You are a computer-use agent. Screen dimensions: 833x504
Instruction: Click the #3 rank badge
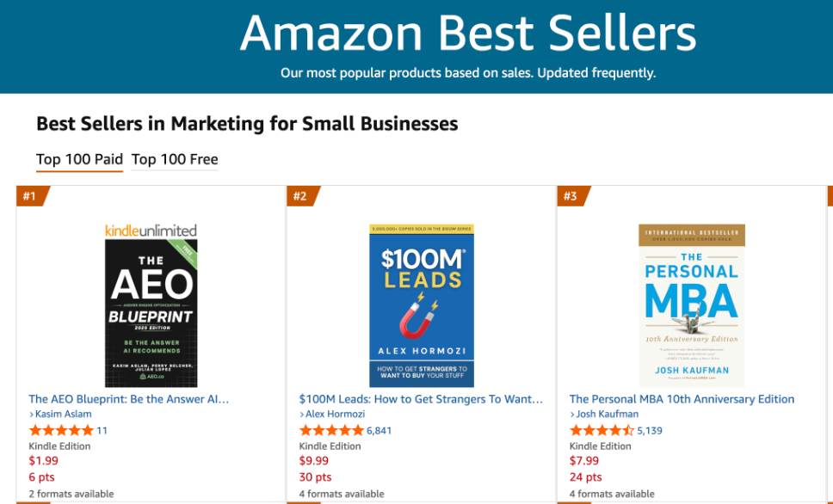click(x=571, y=196)
